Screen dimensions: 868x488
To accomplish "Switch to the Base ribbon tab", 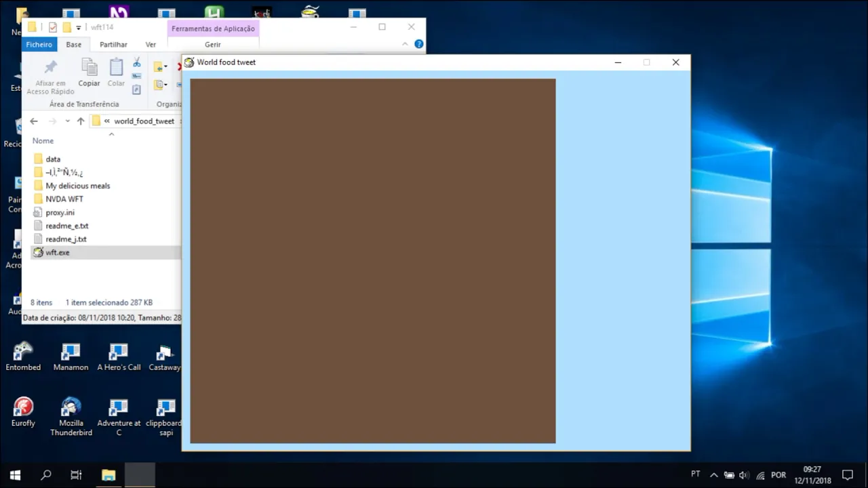I will [73, 44].
